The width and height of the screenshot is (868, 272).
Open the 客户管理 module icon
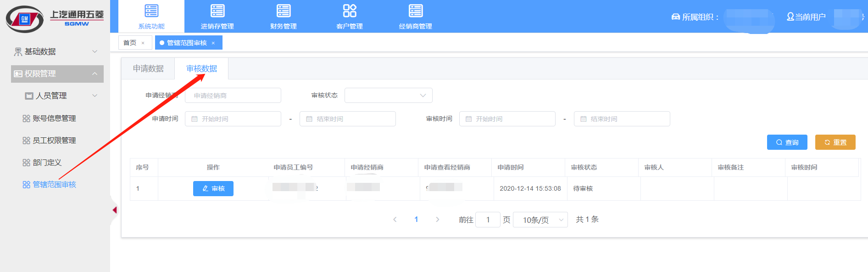click(350, 11)
